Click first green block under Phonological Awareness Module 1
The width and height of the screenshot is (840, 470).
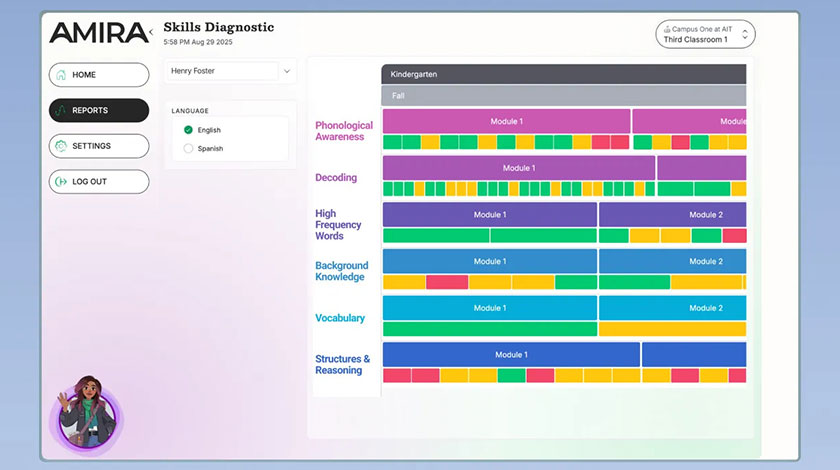(392, 142)
